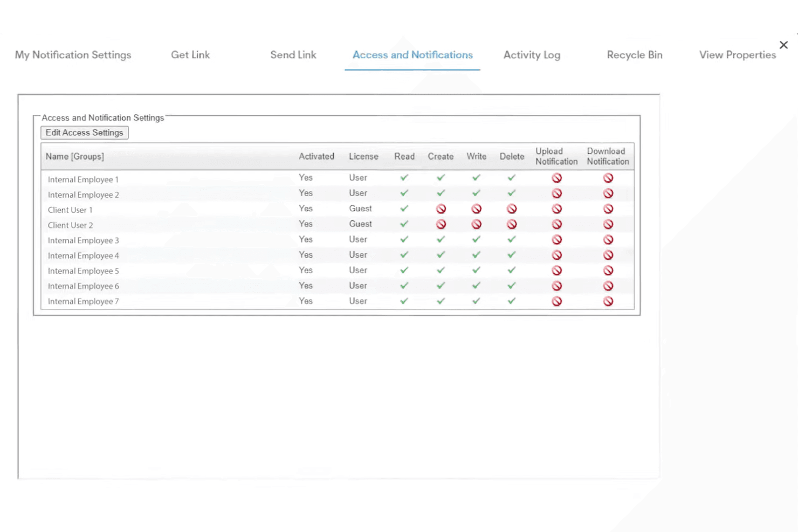View the Activity Log tab
The height and width of the screenshot is (532, 798).
point(532,55)
